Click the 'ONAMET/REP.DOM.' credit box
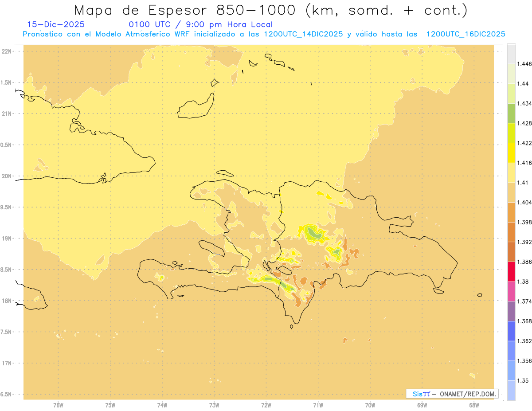 point(452,394)
